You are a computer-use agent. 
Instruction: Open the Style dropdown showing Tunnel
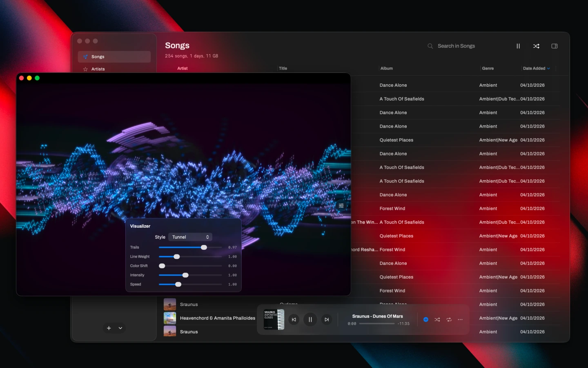pyautogui.click(x=190, y=237)
